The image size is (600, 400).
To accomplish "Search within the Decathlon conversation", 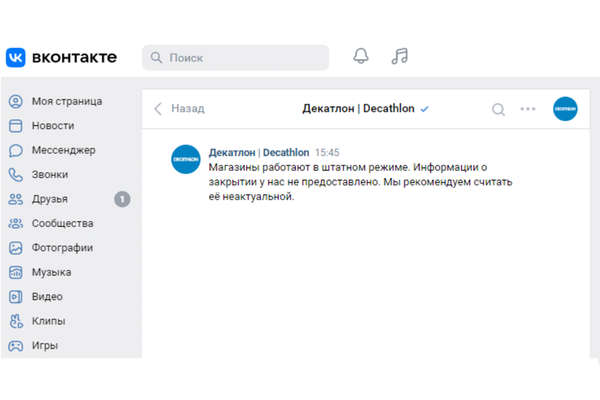I will pos(498,109).
